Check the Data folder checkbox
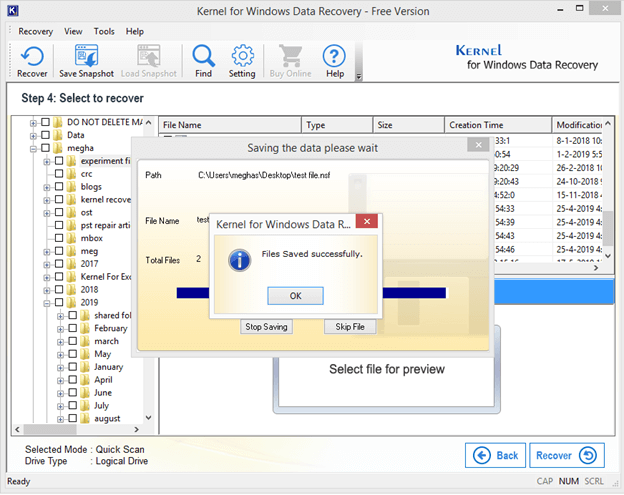624x495 pixels. click(45, 135)
